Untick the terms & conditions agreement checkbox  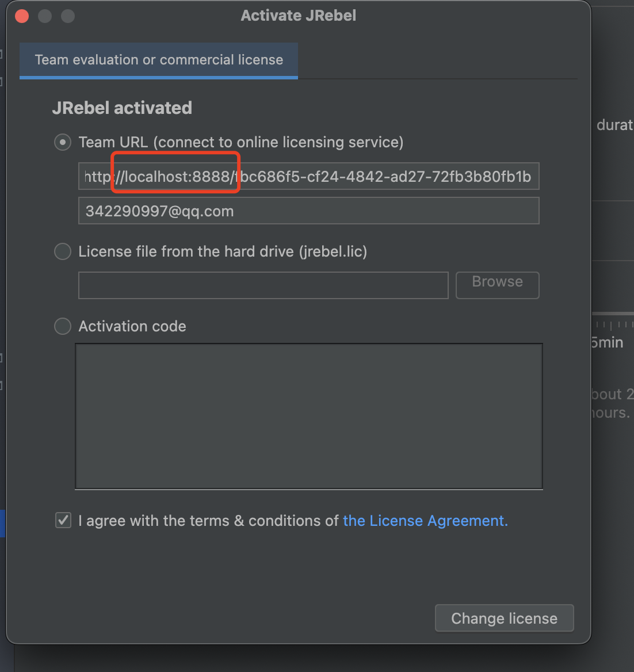coord(63,521)
